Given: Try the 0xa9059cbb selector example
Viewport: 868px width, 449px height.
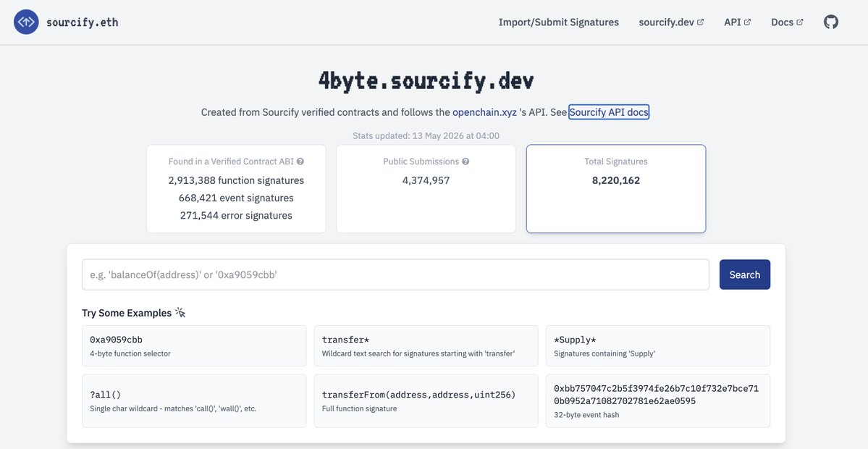Looking at the screenshot, I should 194,346.
